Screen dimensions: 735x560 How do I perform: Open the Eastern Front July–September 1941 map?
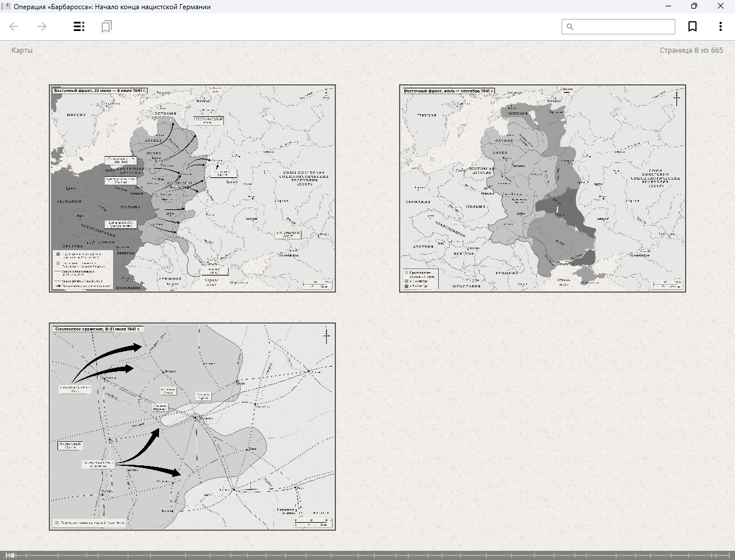543,189
